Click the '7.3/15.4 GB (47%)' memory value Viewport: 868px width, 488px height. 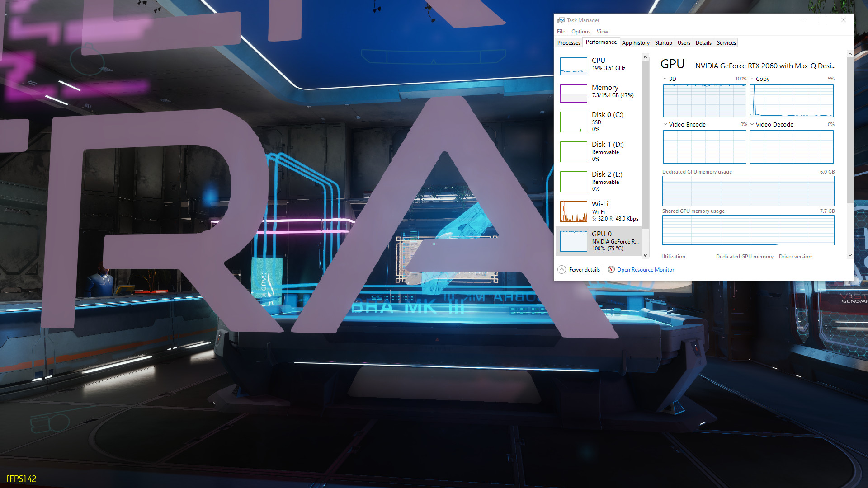pyautogui.click(x=613, y=95)
